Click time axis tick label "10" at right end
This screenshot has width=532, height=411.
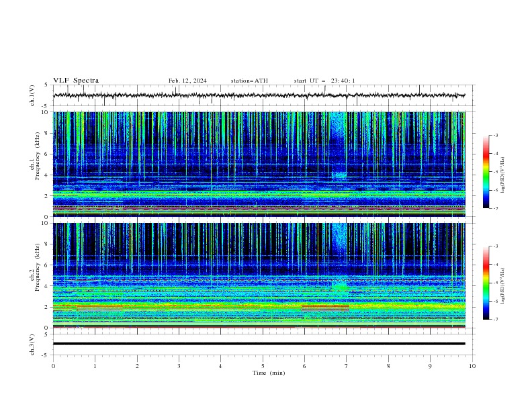[472, 366]
